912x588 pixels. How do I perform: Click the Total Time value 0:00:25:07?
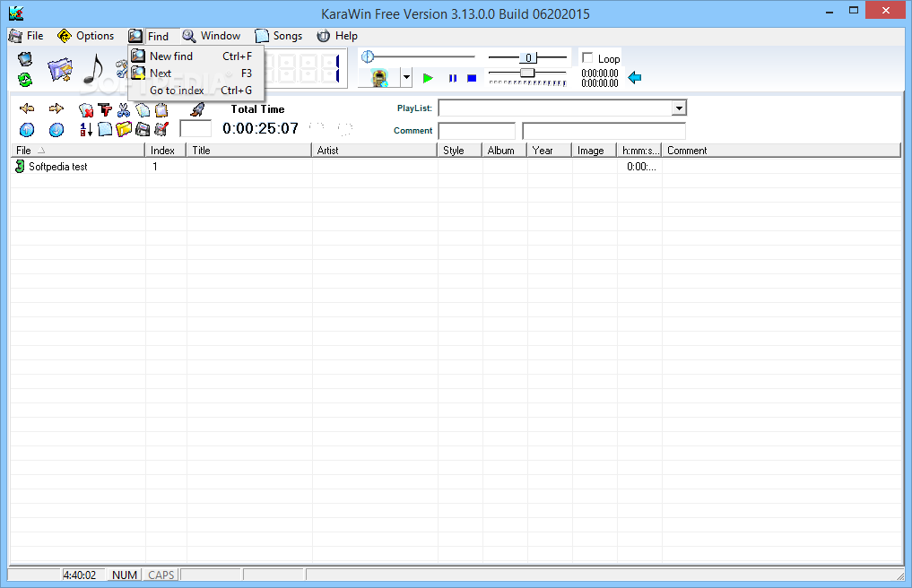261,128
